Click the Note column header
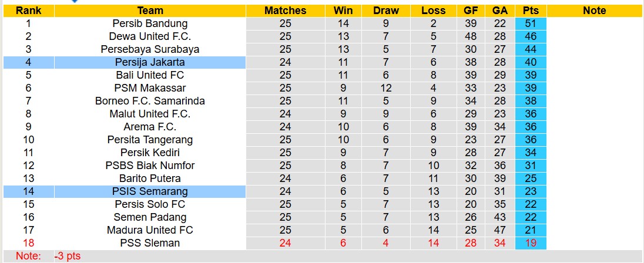Image resolution: width=644 pixels, height=263 pixels. [x=594, y=11]
